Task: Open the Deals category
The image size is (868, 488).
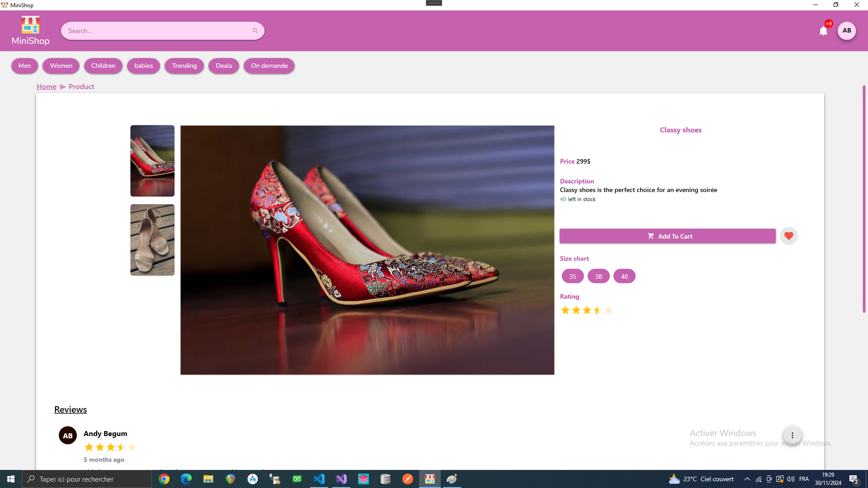Action: click(223, 66)
